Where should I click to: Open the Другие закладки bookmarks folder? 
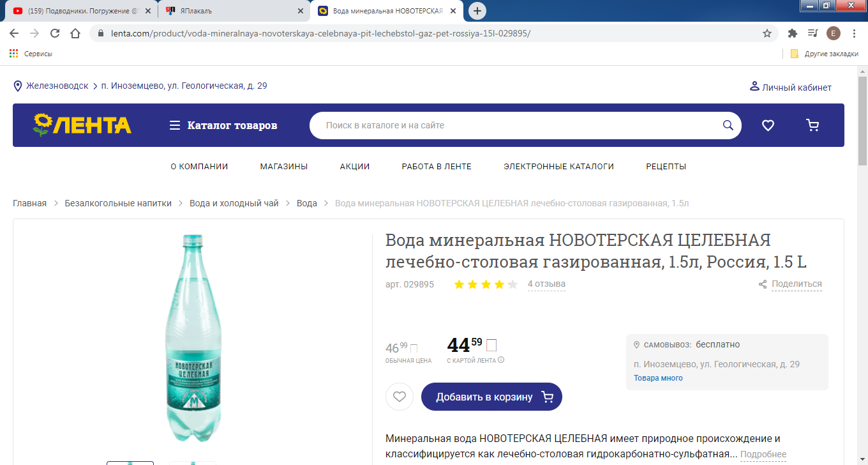point(824,54)
